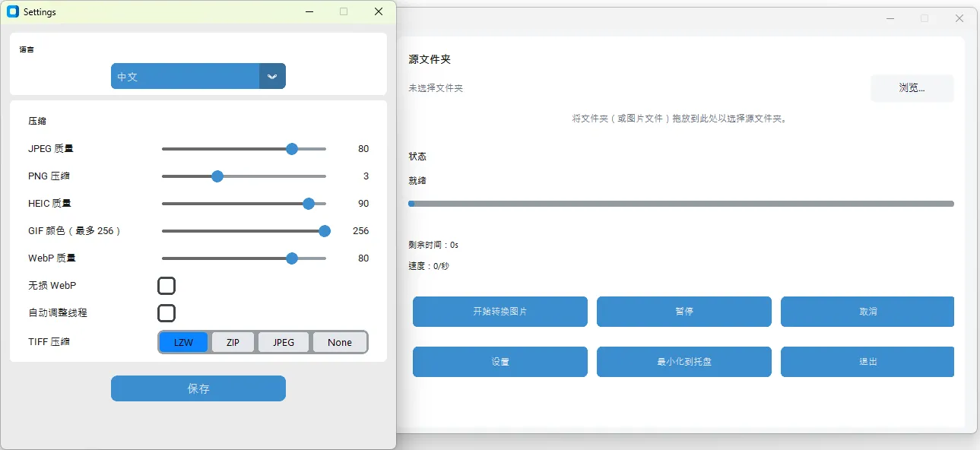Select None as TIFF compression
This screenshot has height=450, width=980.
[339, 342]
